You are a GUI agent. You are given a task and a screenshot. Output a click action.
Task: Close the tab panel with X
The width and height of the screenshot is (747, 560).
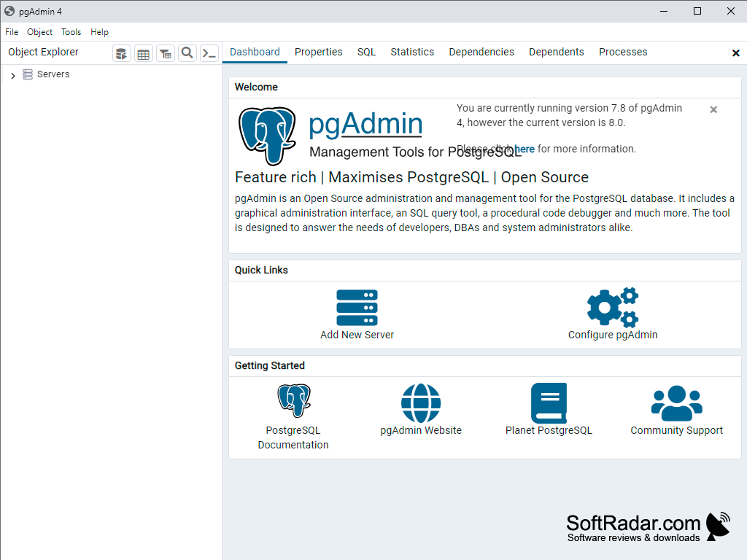(x=735, y=52)
